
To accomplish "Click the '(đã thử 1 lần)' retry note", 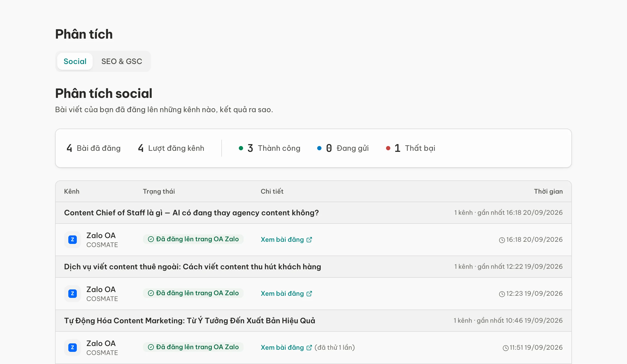I will 335,348.
